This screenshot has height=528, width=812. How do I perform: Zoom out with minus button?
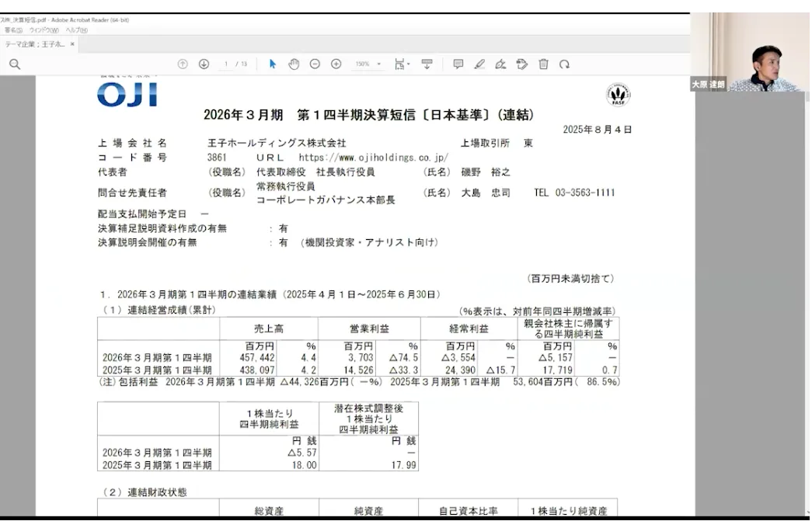[315, 64]
